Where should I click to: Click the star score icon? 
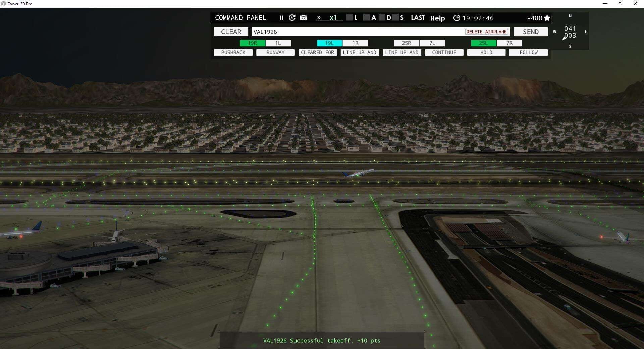point(547,18)
